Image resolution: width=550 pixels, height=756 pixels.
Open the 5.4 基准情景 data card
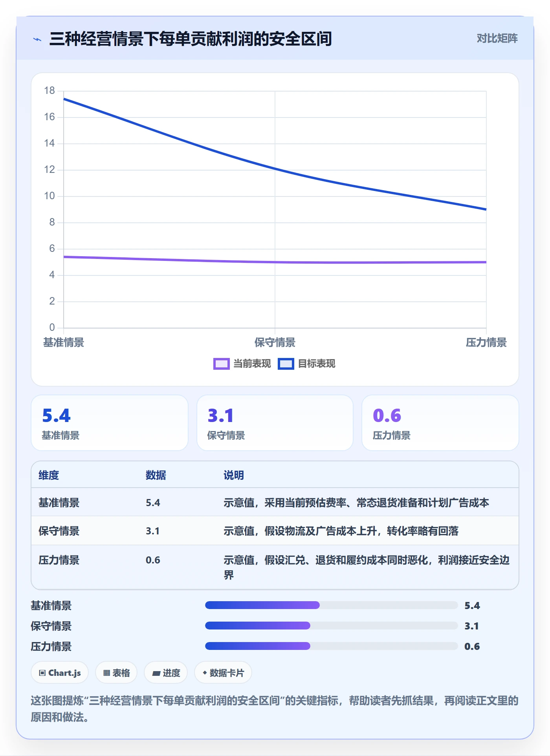click(x=110, y=423)
